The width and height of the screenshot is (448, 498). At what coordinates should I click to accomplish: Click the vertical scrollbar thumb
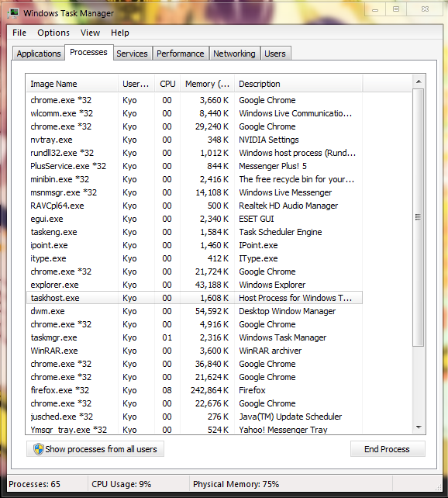(x=419, y=217)
